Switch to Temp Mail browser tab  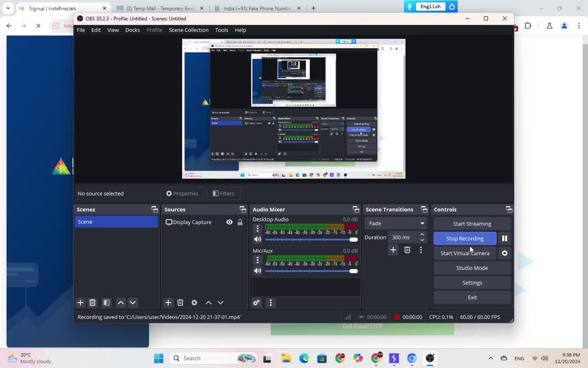pos(160,8)
